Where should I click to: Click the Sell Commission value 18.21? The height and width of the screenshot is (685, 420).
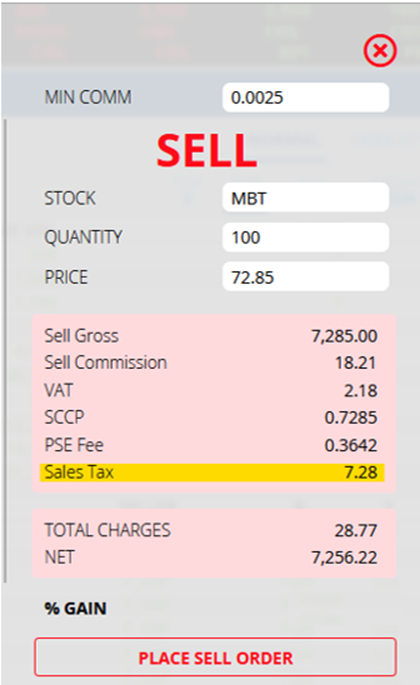click(x=355, y=363)
